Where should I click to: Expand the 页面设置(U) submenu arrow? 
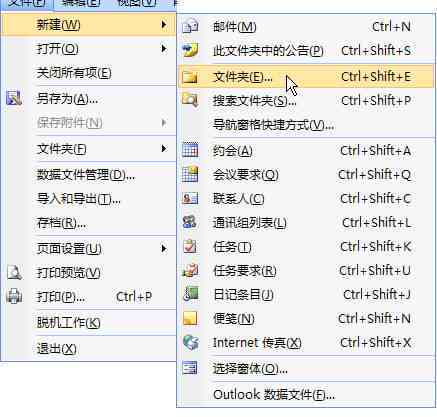(x=164, y=248)
